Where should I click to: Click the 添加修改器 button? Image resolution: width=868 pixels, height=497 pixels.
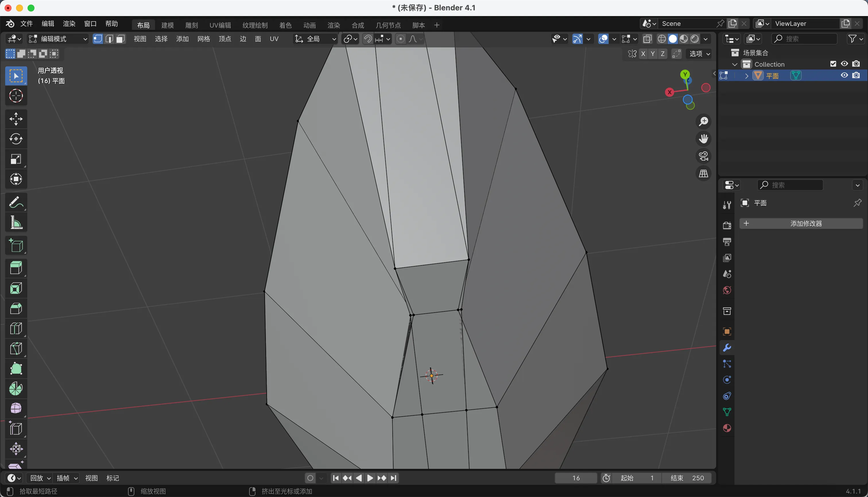[x=801, y=224]
